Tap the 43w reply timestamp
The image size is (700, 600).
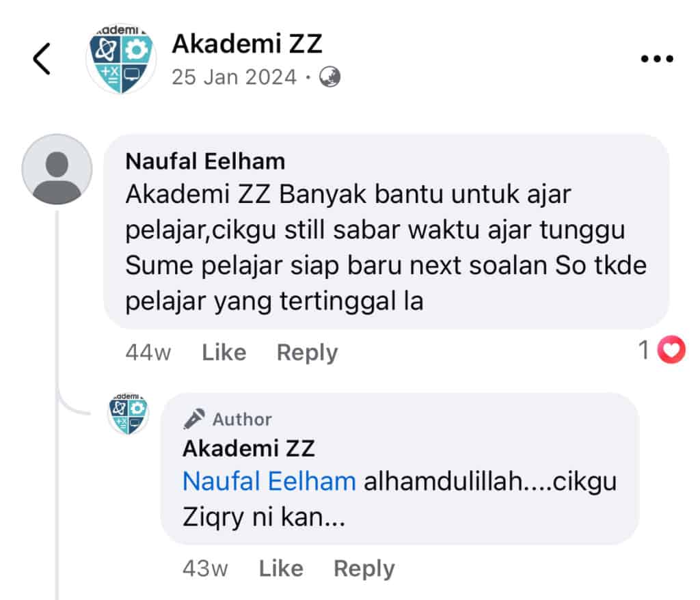click(205, 569)
